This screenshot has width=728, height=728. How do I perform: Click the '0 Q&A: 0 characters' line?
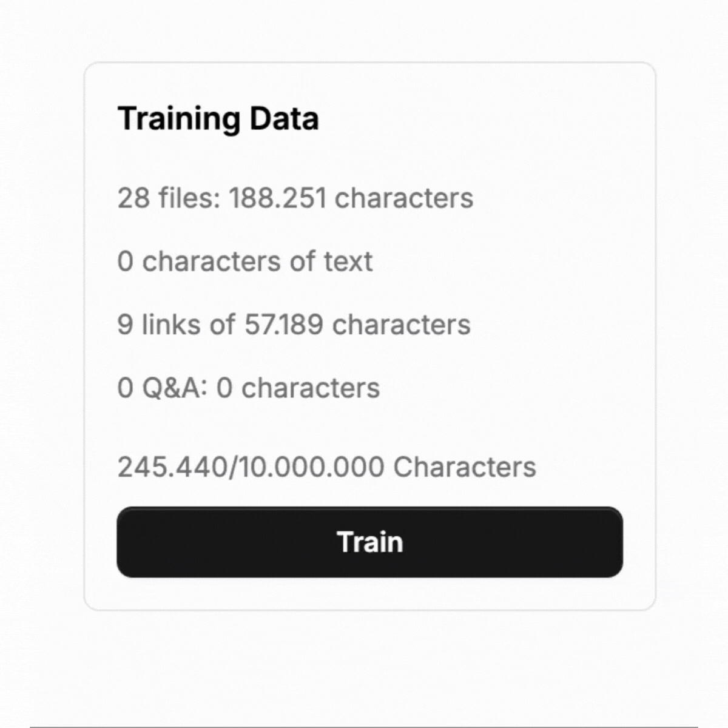tap(249, 387)
